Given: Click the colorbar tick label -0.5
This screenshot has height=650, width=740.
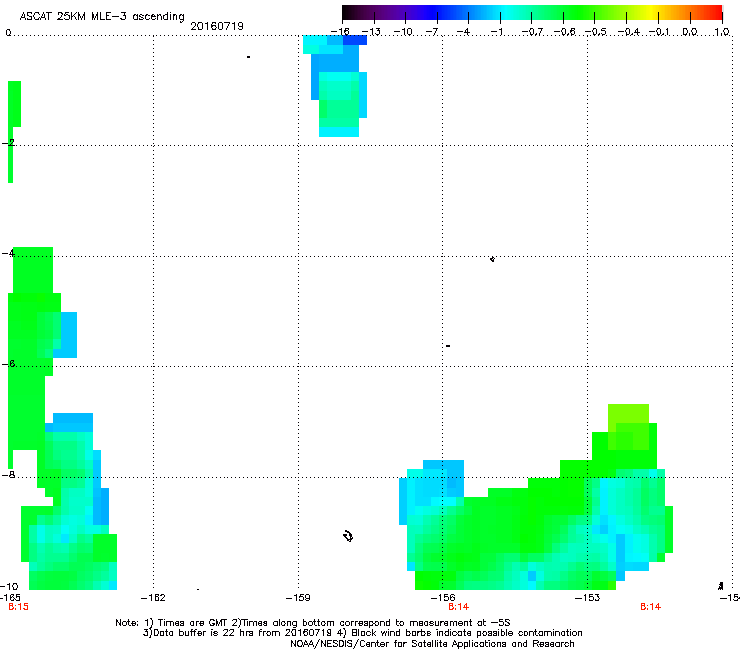Looking at the screenshot, I should (596, 32).
